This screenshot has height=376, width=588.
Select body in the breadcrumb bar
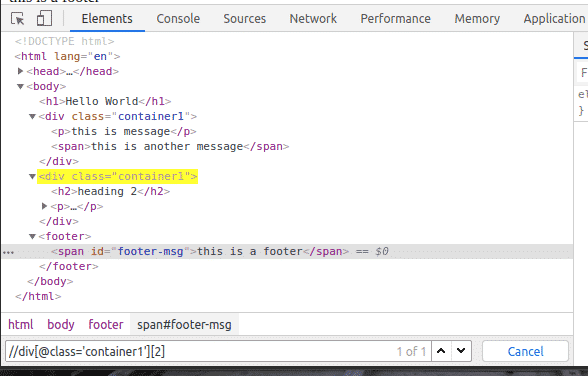tap(61, 324)
